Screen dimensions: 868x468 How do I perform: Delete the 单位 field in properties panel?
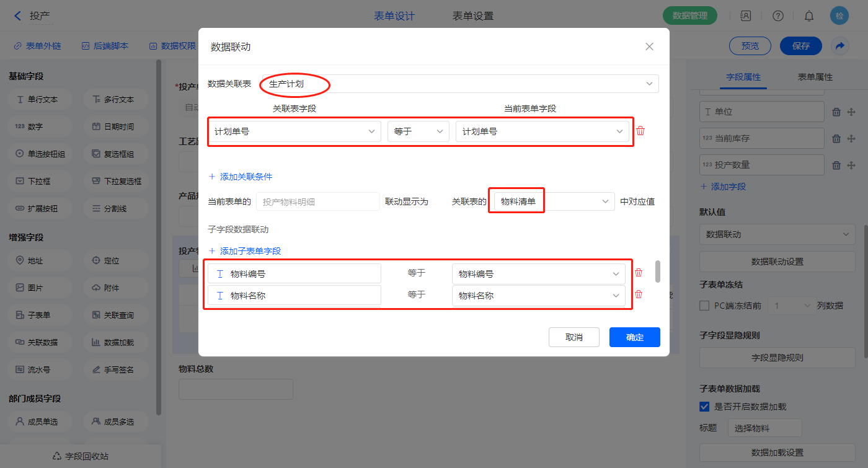pos(836,112)
